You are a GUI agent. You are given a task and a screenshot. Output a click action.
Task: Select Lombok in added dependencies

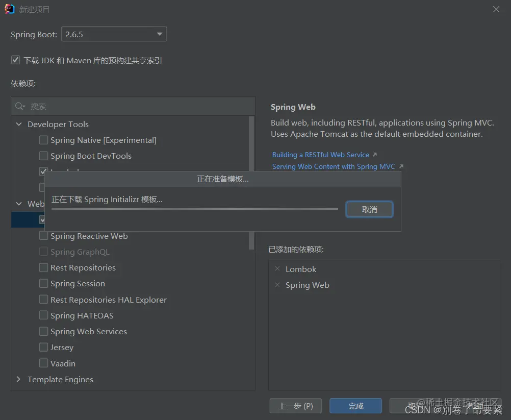301,269
